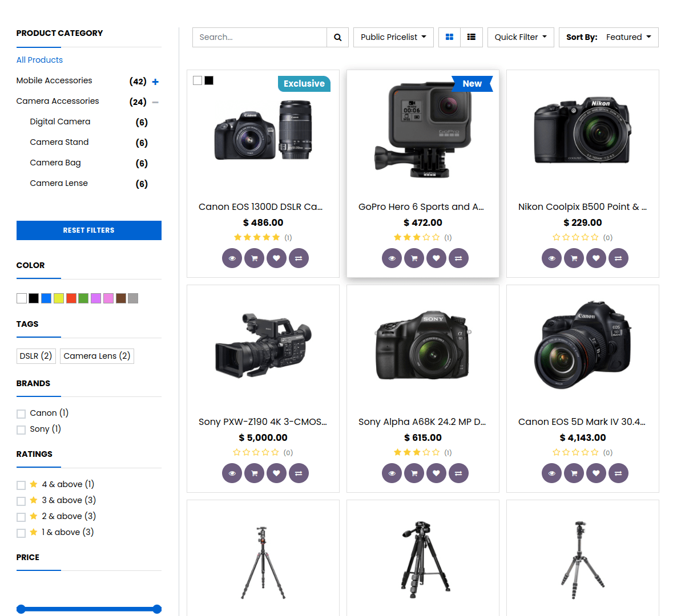Compare Canon EOS 1300D product
The height and width of the screenshot is (616, 685).
click(x=299, y=258)
